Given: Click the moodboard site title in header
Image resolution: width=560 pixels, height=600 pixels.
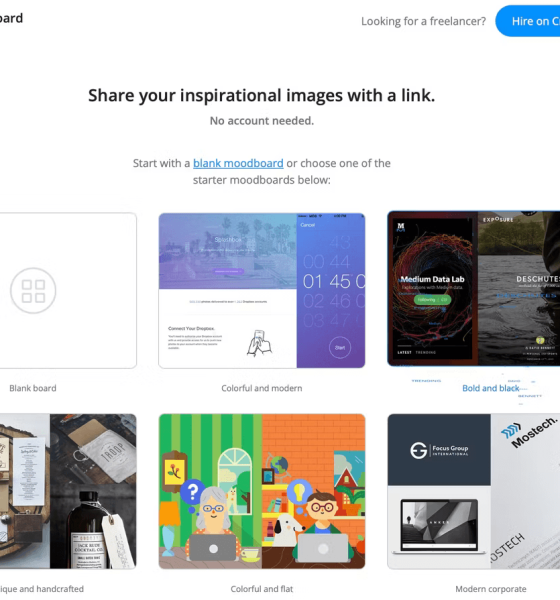Looking at the screenshot, I should (x=11, y=18).
